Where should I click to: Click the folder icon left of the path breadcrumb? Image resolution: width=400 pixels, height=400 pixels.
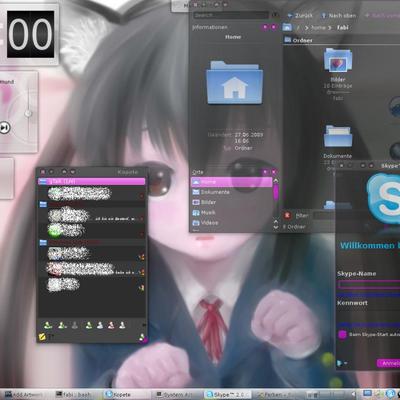(x=287, y=27)
